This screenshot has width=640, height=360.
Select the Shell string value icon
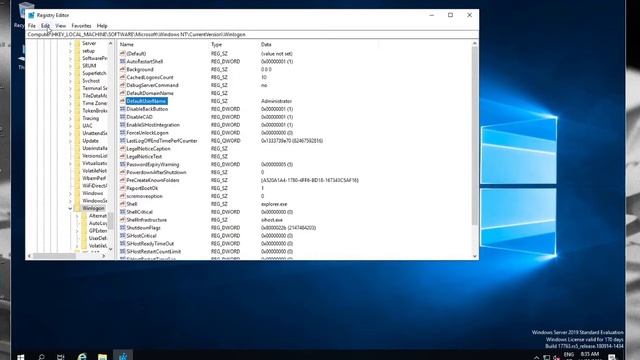pos(122,204)
